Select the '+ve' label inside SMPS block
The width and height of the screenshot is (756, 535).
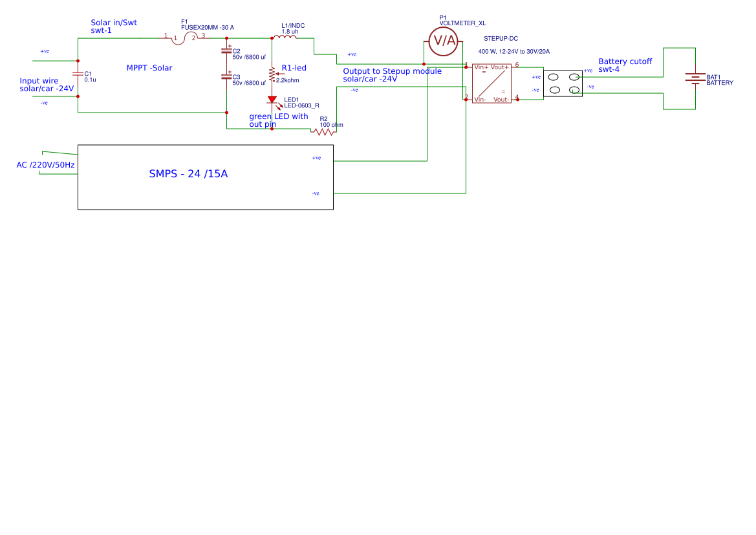[316, 158]
